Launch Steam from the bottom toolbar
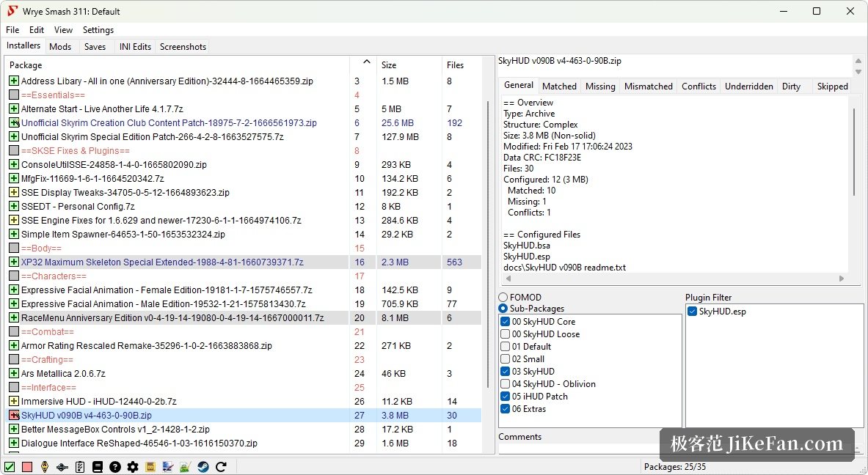This screenshot has height=475, width=868. [203, 467]
